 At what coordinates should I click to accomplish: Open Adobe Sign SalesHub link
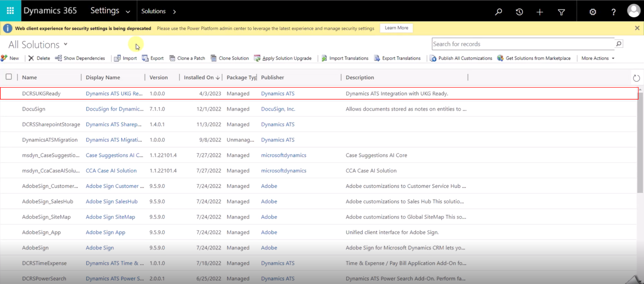[x=112, y=202]
